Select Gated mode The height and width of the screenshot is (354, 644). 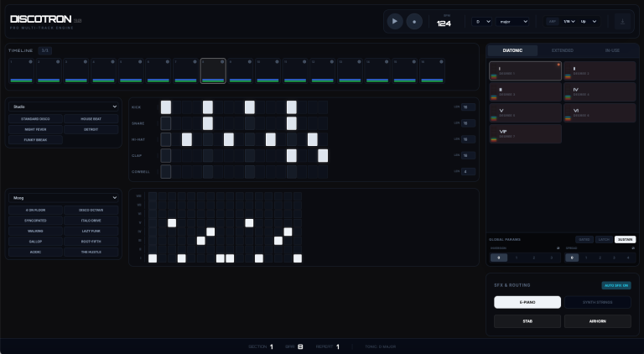tap(584, 239)
